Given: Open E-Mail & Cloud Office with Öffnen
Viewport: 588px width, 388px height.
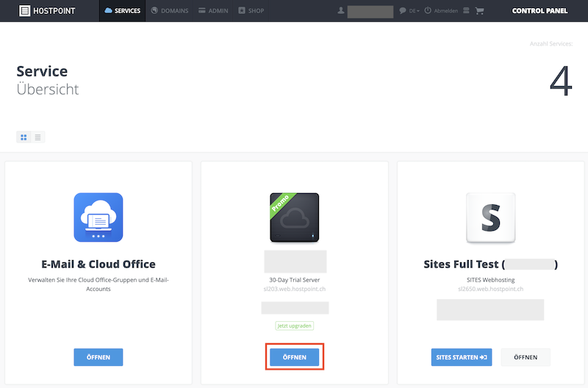Looking at the screenshot, I should click(98, 357).
